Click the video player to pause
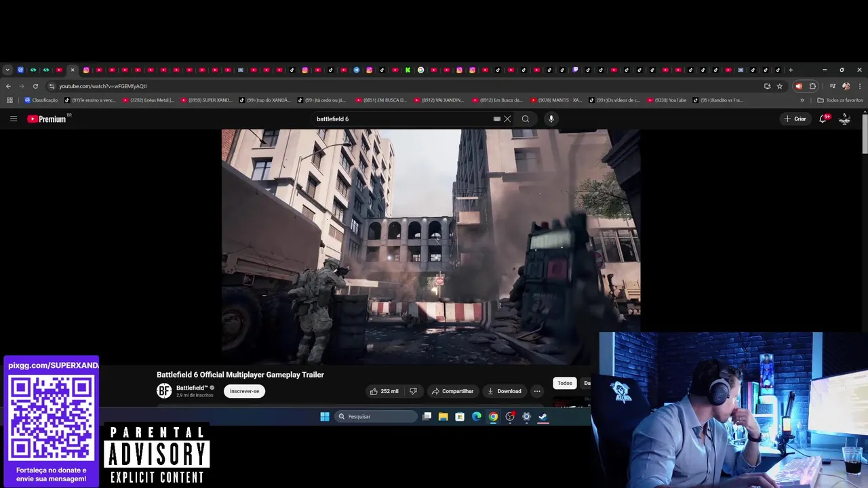The height and width of the screenshot is (488, 868). coord(431,246)
